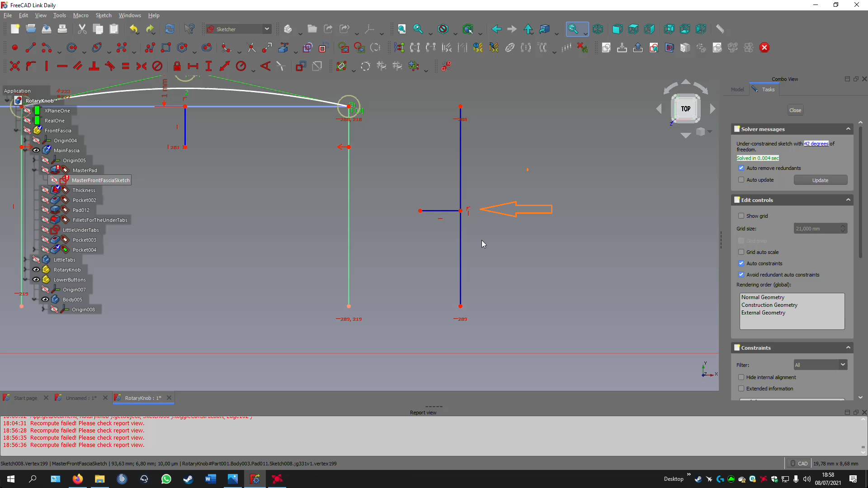
Task: Increase Grid size with the stepper
Action: coord(844,226)
